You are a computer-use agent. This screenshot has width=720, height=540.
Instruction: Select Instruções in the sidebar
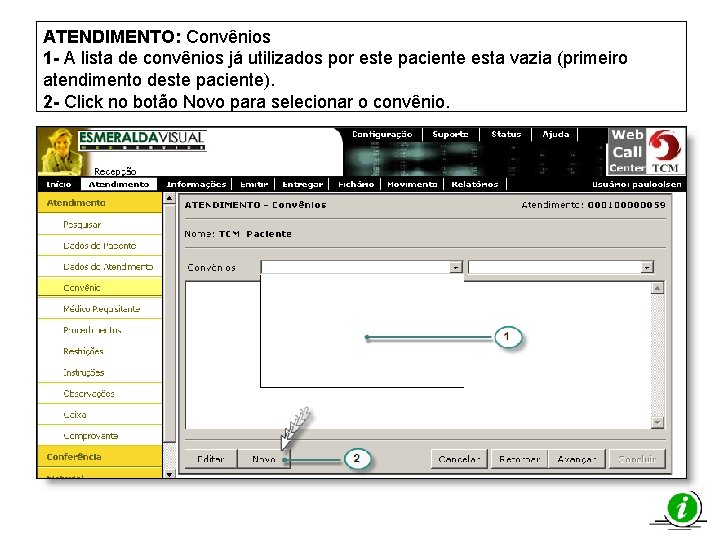[x=100, y=372]
